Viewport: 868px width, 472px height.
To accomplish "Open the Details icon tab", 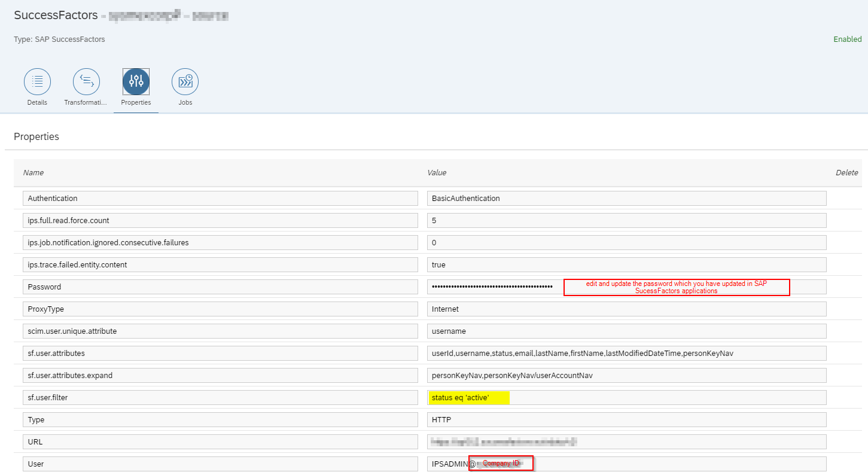I will coord(37,81).
